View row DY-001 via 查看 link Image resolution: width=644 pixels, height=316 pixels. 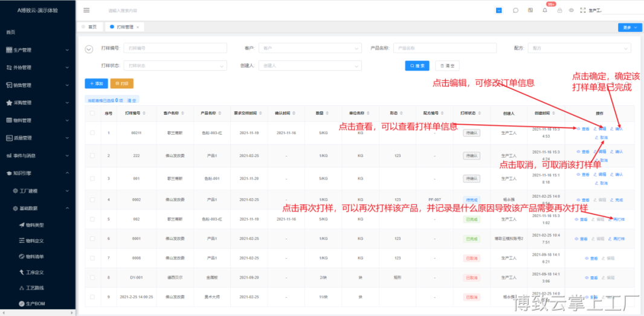point(591,278)
